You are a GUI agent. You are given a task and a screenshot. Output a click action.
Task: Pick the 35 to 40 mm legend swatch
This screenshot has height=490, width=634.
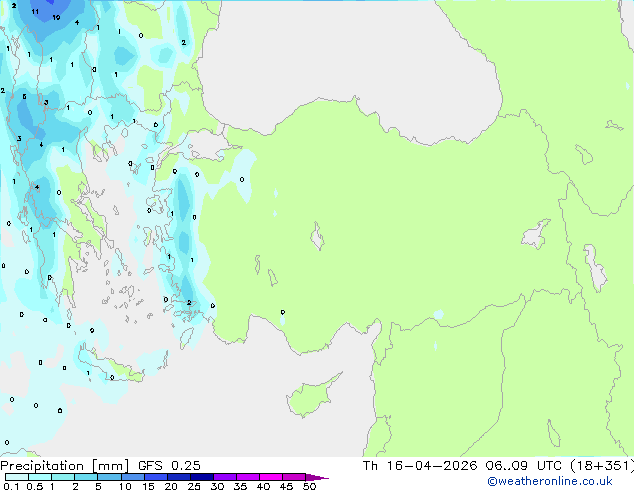pos(247,477)
